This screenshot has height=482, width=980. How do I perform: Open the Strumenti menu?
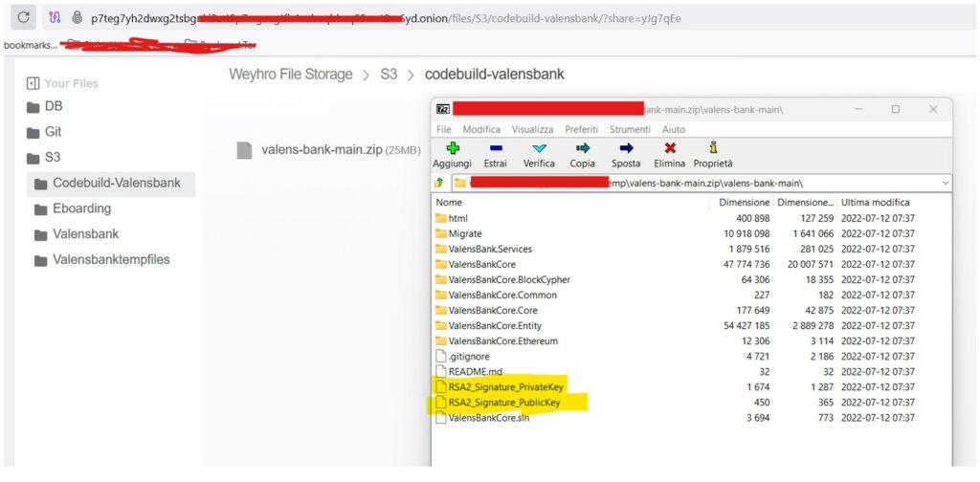click(630, 129)
